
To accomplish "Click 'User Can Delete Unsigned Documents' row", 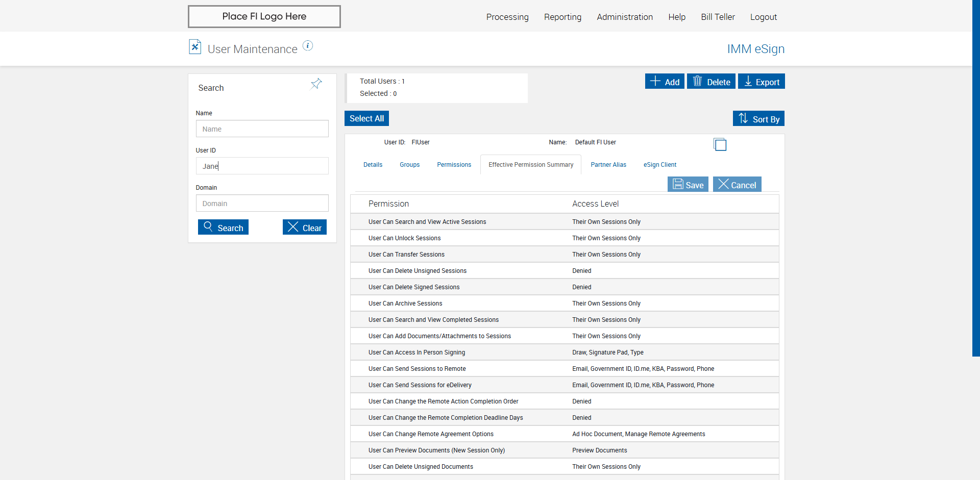I will (565, 467).
